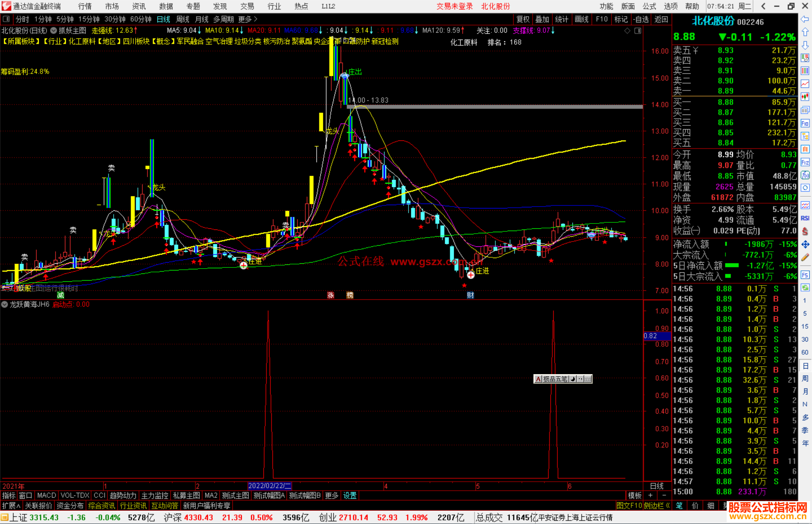Open the 龙跃黄海JH6 indicator dropdown circle
812x524 pixels.
tap(5, 305)
